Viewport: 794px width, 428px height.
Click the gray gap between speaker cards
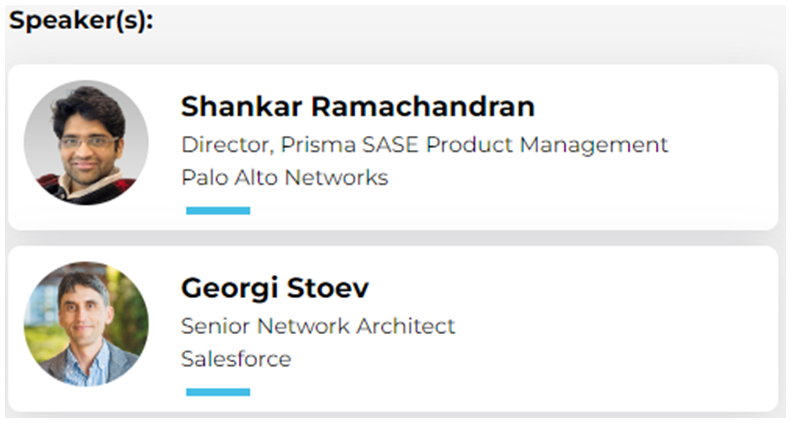point(400,238)
